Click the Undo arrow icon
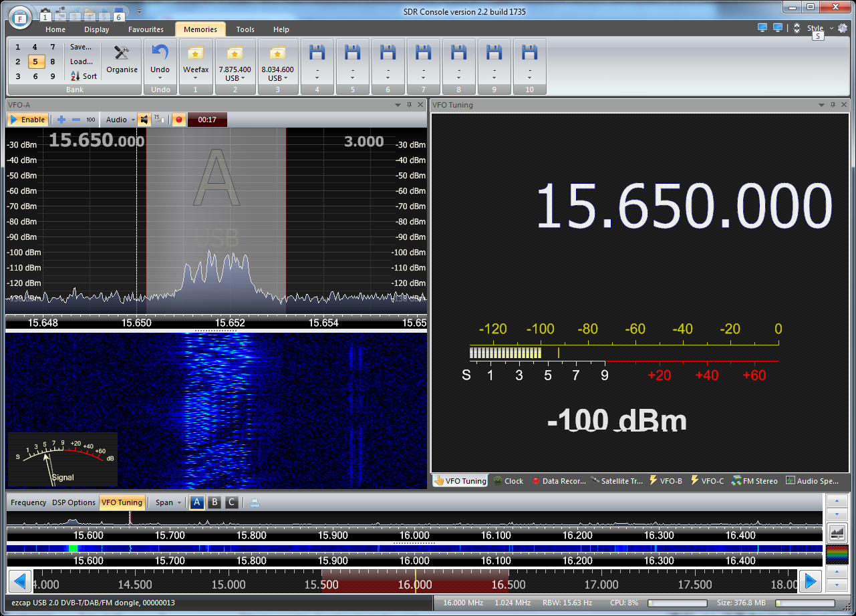This screenshot has height=616, width=856. click(160, 53)
